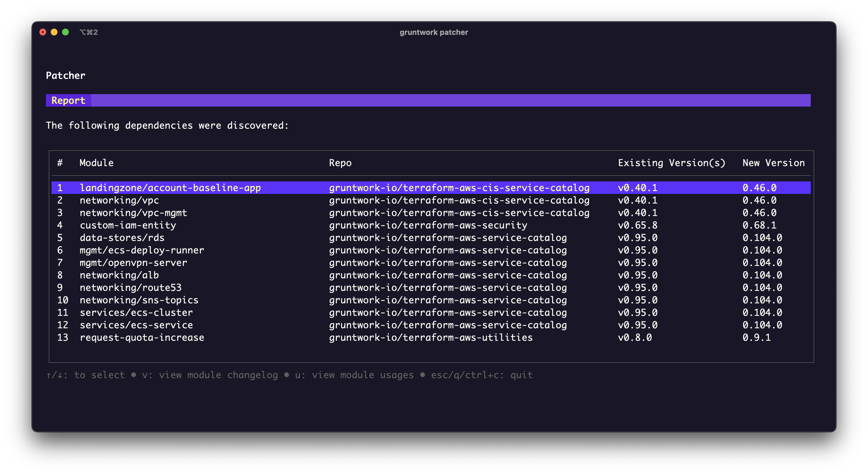Switch to the Report tab

68,100
